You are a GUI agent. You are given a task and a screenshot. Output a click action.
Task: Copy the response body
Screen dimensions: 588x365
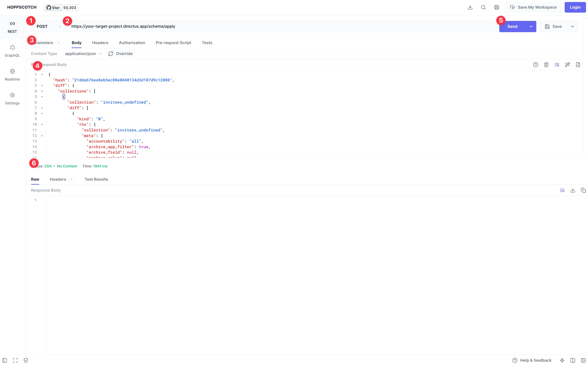pos(583,190)
